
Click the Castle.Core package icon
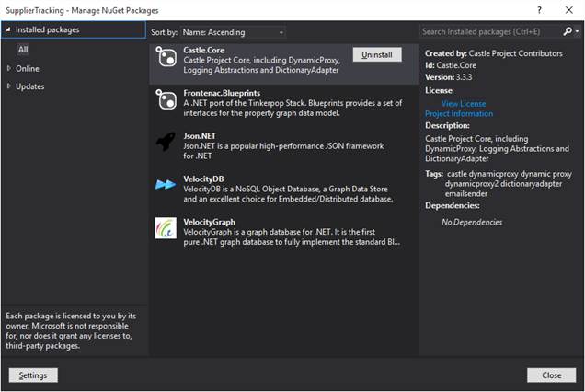pos(166,57)
